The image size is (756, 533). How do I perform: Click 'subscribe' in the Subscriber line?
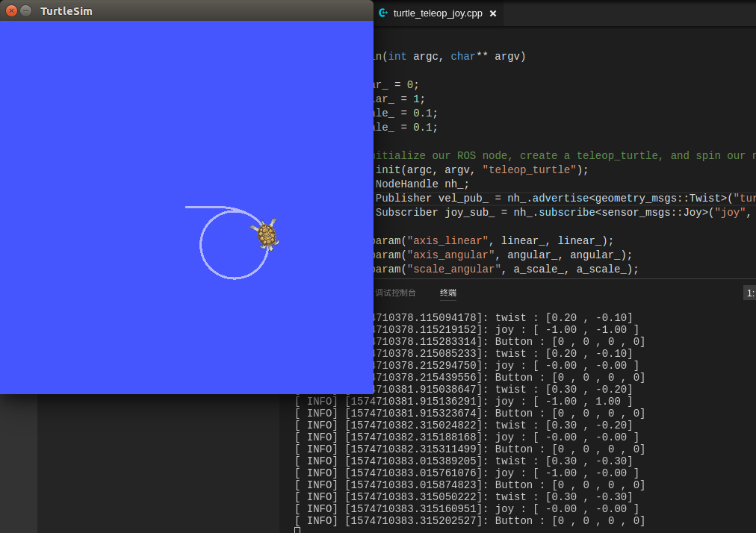pos(566,213)
